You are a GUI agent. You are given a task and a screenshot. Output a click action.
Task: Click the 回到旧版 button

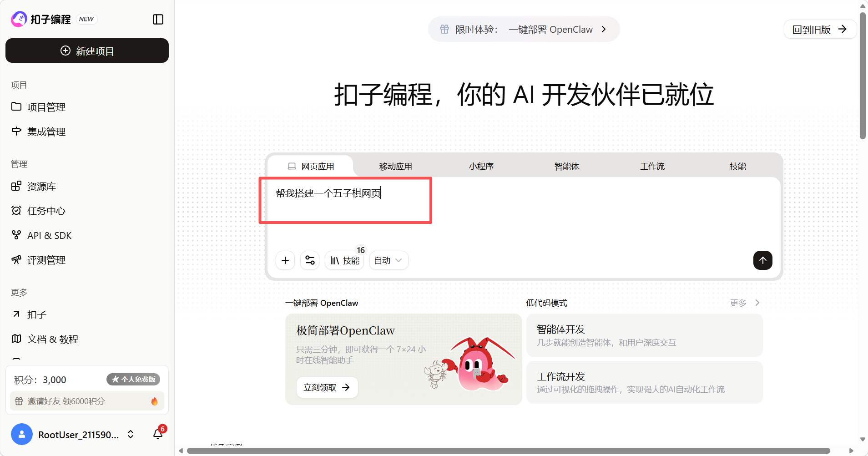(x=820, y=30)
